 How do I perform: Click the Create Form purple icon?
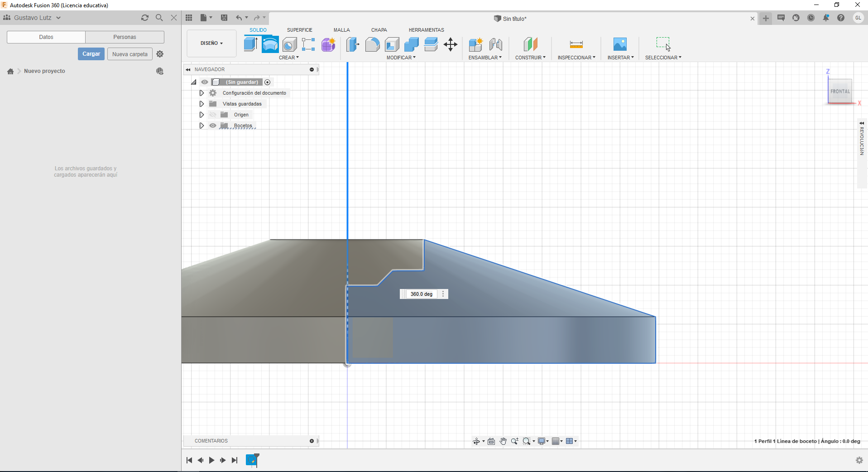point(328,44)
